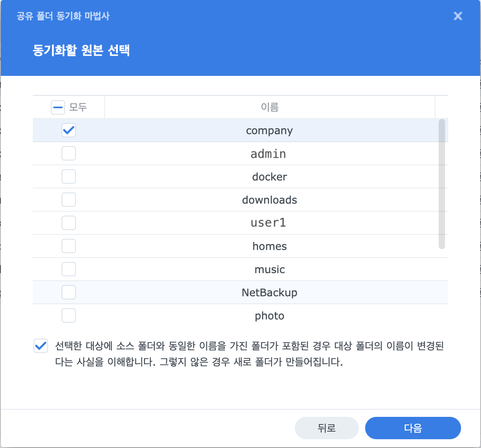This screenshot has height=448, width=481.
Task: Check the homes folder checkbox
Action: 69,246
